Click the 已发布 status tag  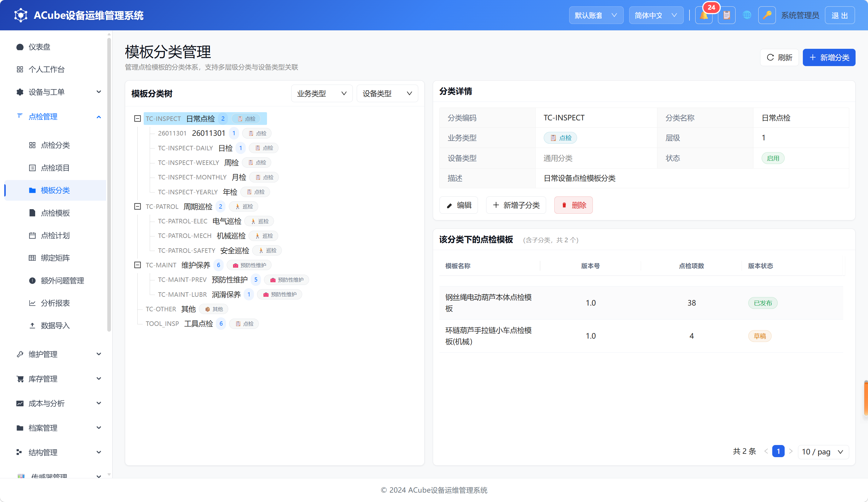pos(763,303)
